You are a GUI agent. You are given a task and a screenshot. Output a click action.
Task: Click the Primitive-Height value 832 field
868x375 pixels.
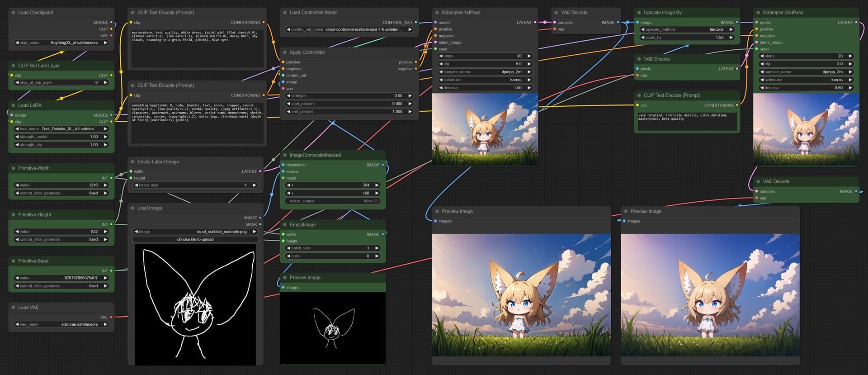(x=61, y=232)
